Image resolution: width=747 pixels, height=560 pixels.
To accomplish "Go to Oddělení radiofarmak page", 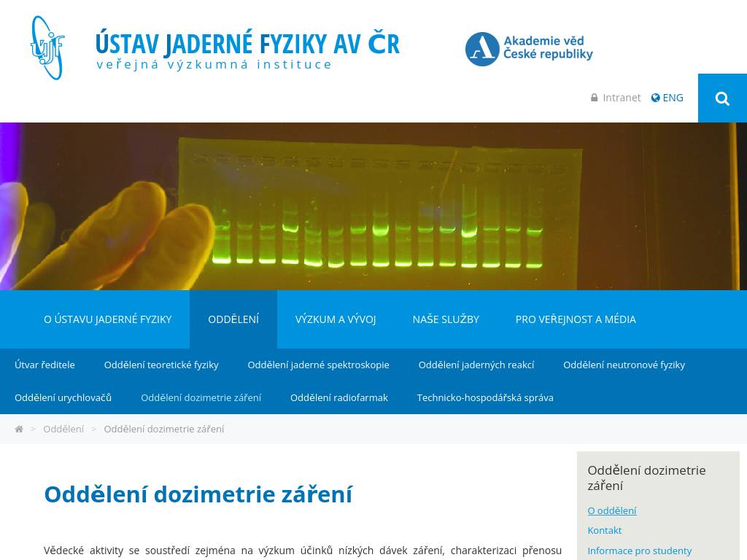I will pyautogui.click(x=339, y=397).
